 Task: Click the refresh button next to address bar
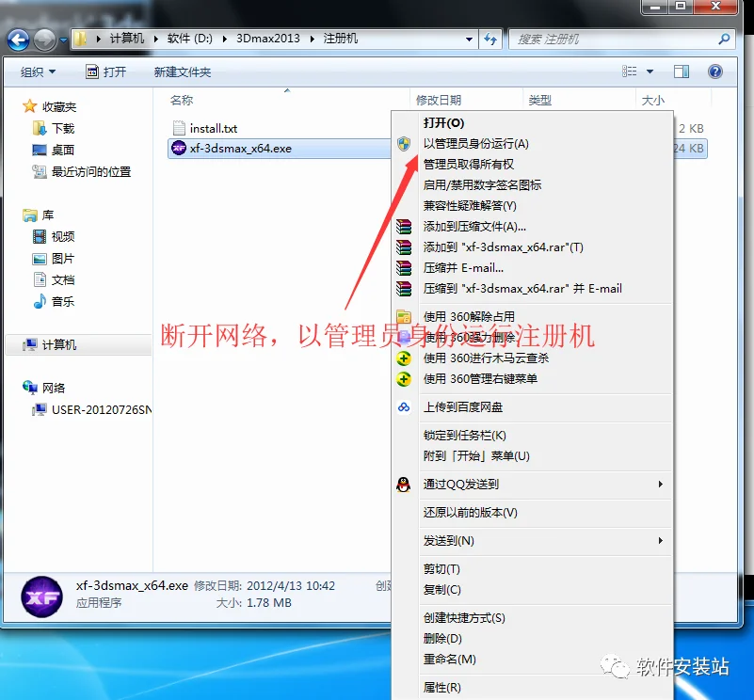tap(490, 39)
